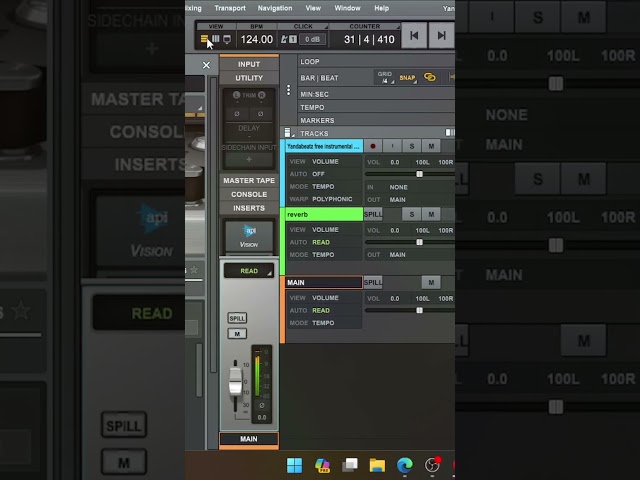The width and height of the screenshot is (640, 480).
Task: Click the click level 0 dB field
Action: [x=313, y=39]
